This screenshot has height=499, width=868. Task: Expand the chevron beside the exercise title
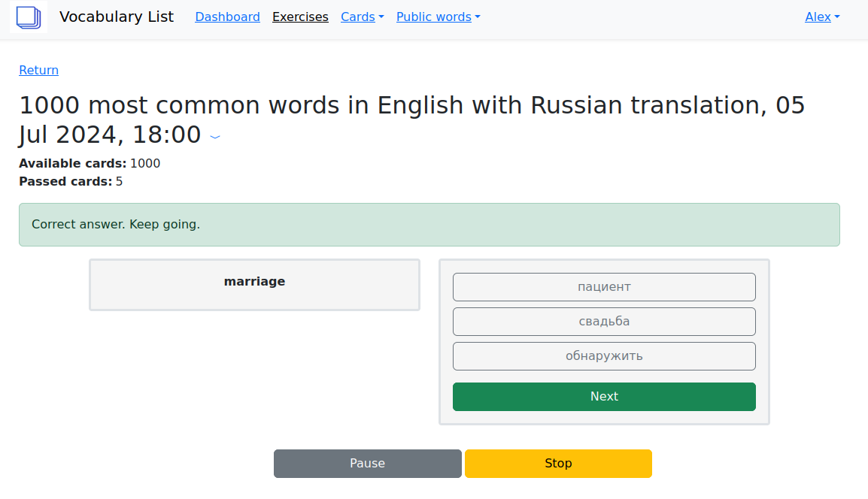point(215,137)
